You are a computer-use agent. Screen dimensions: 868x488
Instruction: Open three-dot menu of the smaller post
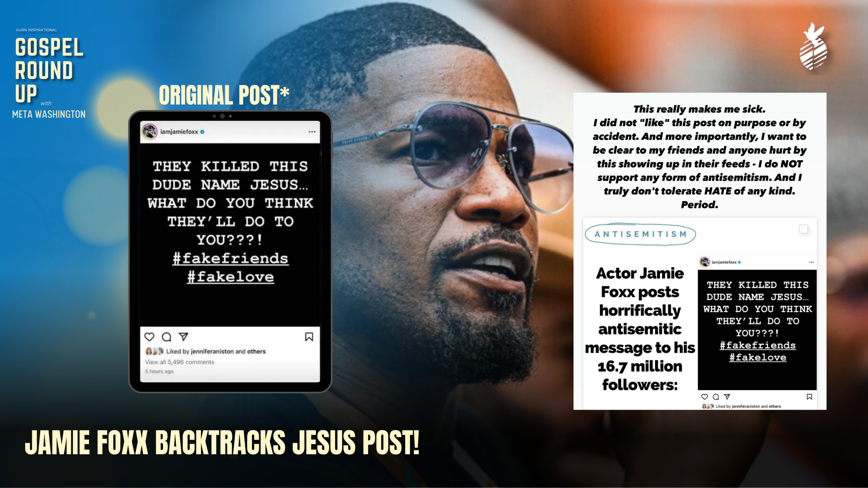click(811, 262)
